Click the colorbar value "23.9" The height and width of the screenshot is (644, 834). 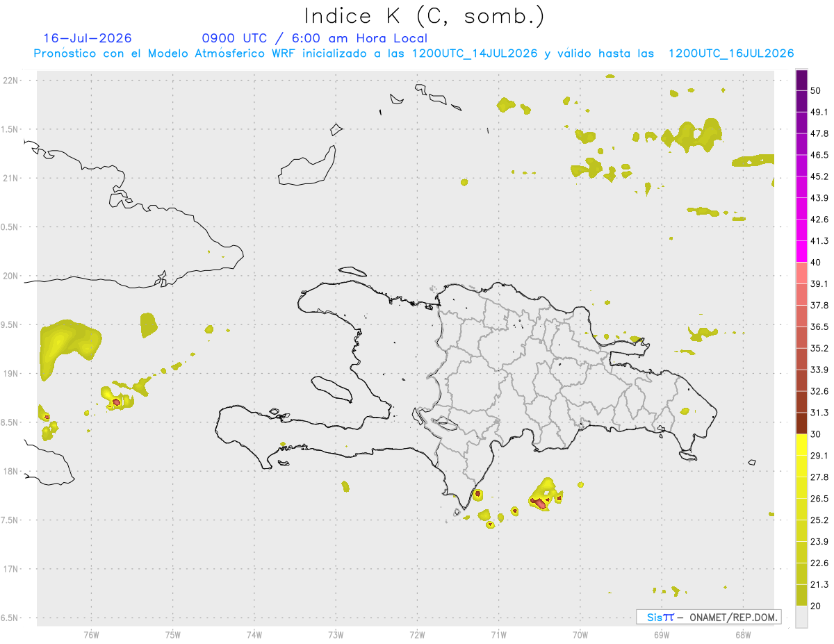pos(819,542)
